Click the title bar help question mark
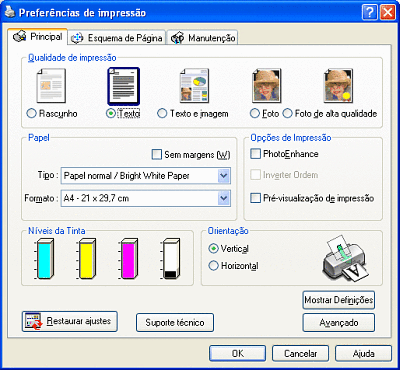Viewport: 400px width, 370px height. [370, 13]
